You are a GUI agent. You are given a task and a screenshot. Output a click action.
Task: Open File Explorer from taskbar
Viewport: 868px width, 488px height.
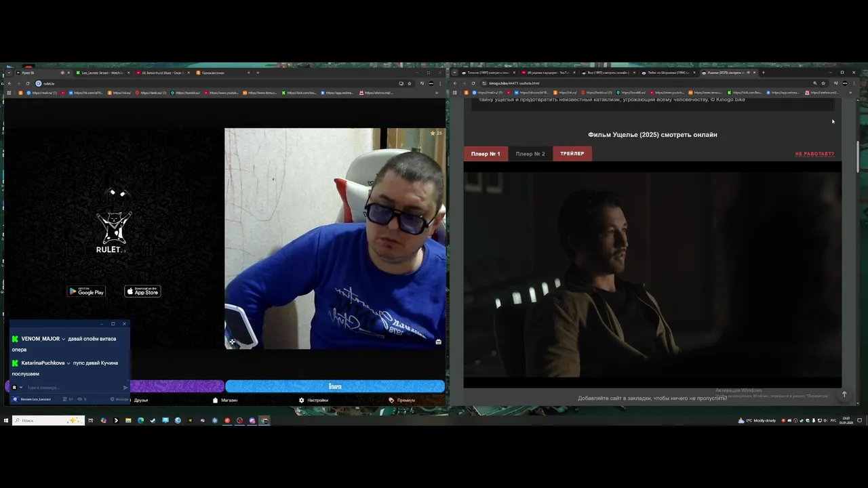128,420
